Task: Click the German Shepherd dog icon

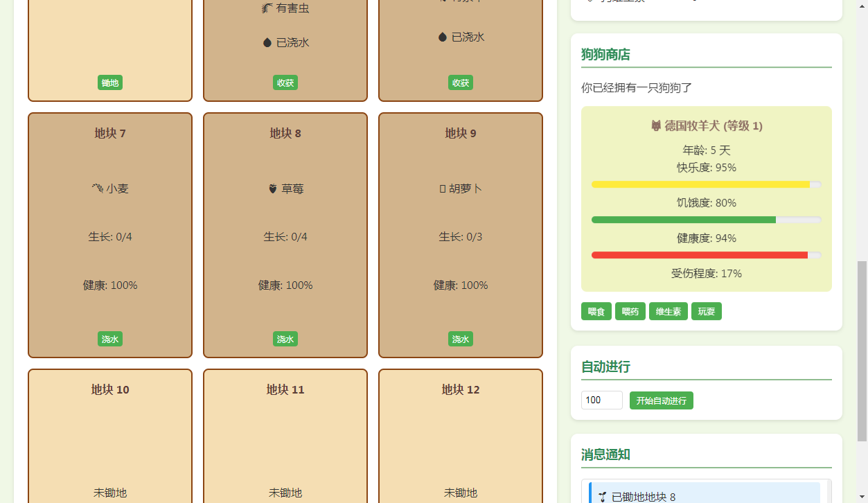Action: point(656,126)
